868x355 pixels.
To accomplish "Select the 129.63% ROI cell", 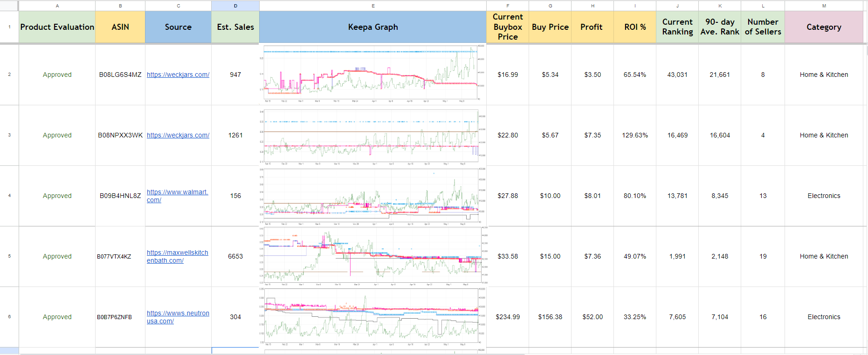I will [x=635, y=135].
